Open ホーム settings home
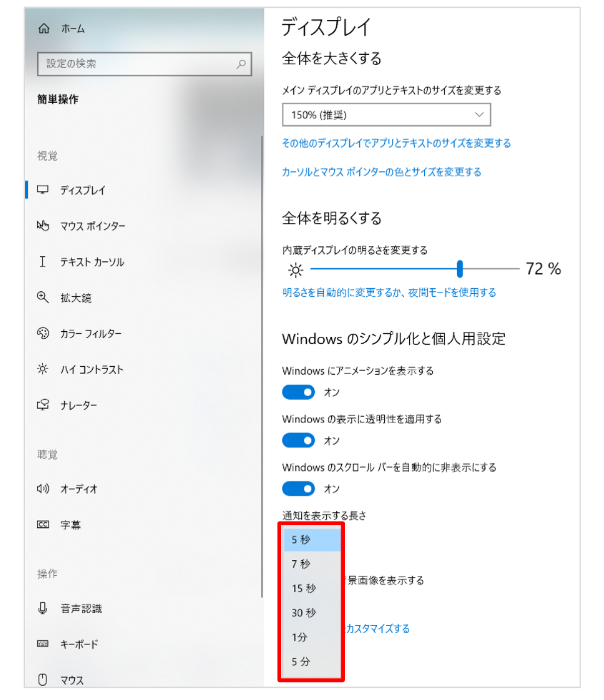Viewport: 604px width, 700px height. click(x=73, y=29)
